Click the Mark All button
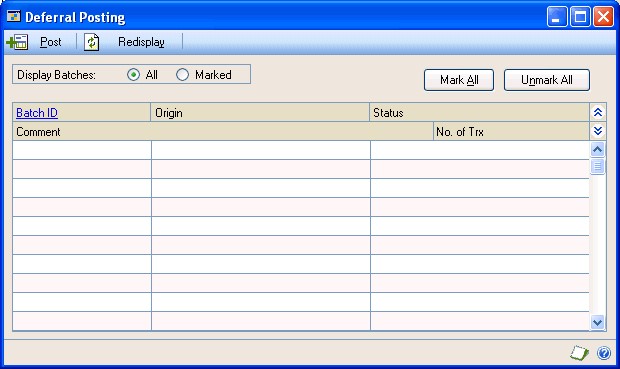The height and width of the screenshot is (369, 620). point(459,80)
